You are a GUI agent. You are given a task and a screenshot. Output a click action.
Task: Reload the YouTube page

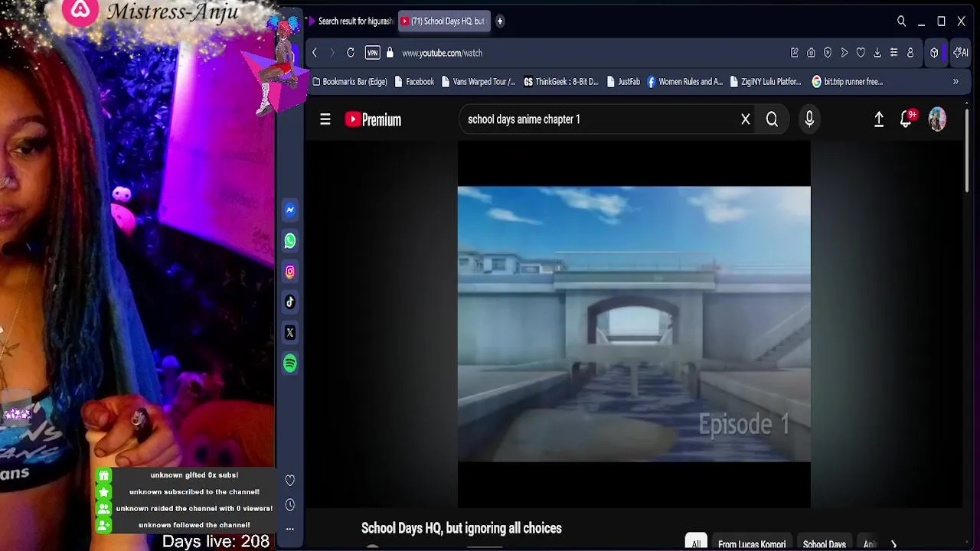pyautogui.click(x=351, y=53)
